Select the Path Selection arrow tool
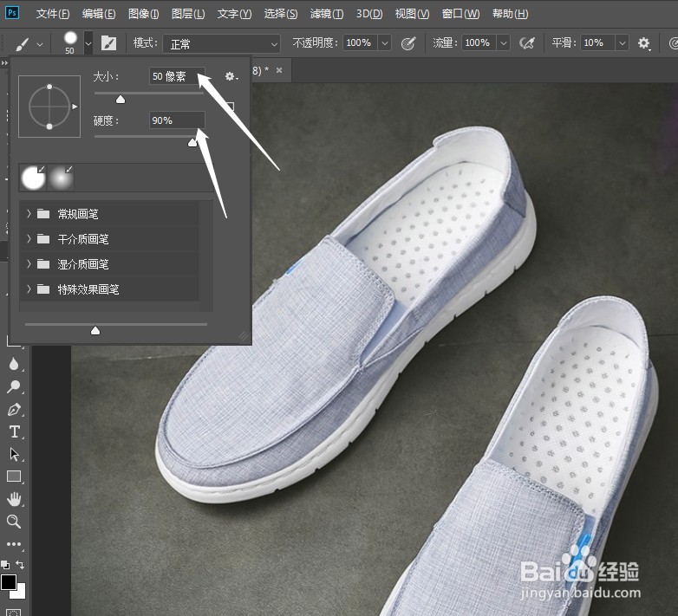This screenshot has height=616, width=678. [x=14, y=454]
